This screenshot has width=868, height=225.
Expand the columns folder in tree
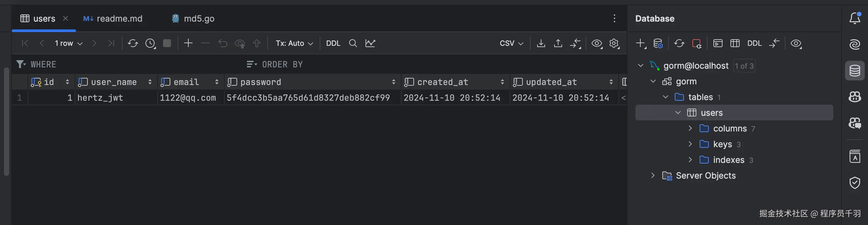[690, 129]
